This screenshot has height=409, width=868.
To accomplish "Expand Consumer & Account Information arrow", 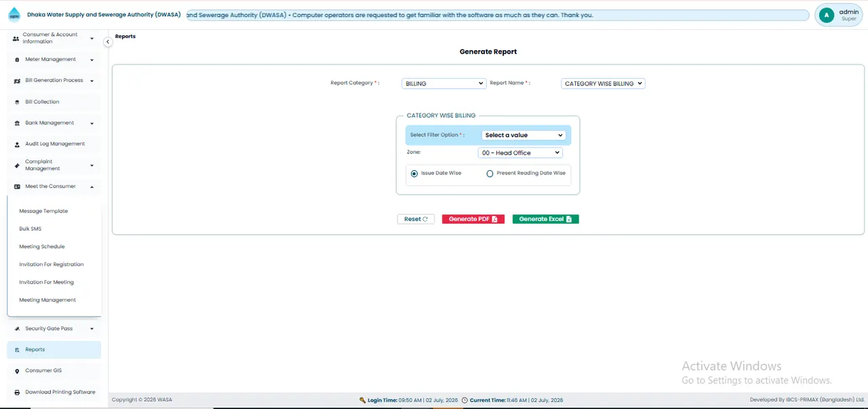I will 92,39.
